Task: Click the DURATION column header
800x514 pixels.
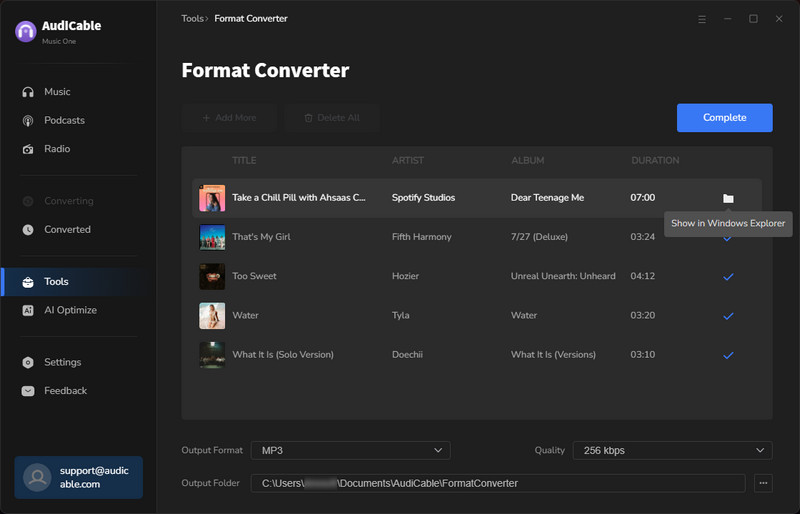Action: [x=655, y=161]
